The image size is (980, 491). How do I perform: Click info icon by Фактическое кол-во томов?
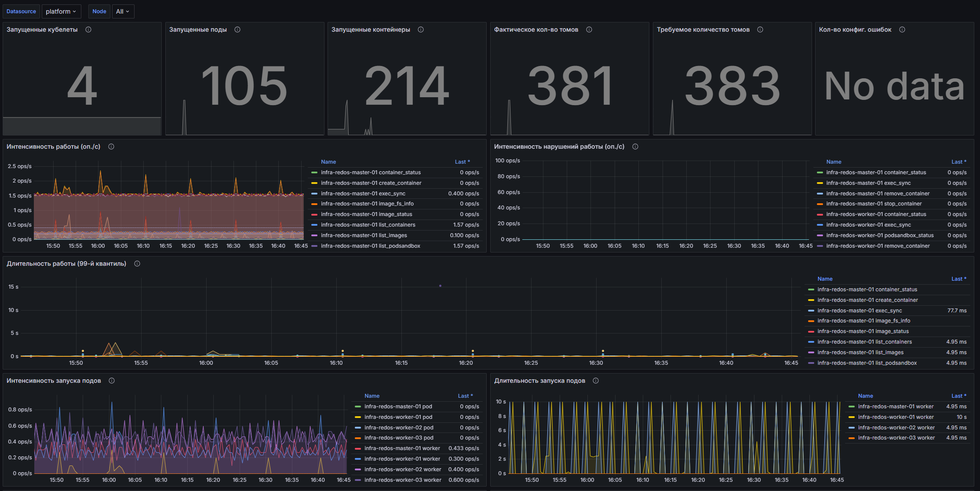point(589,29)
